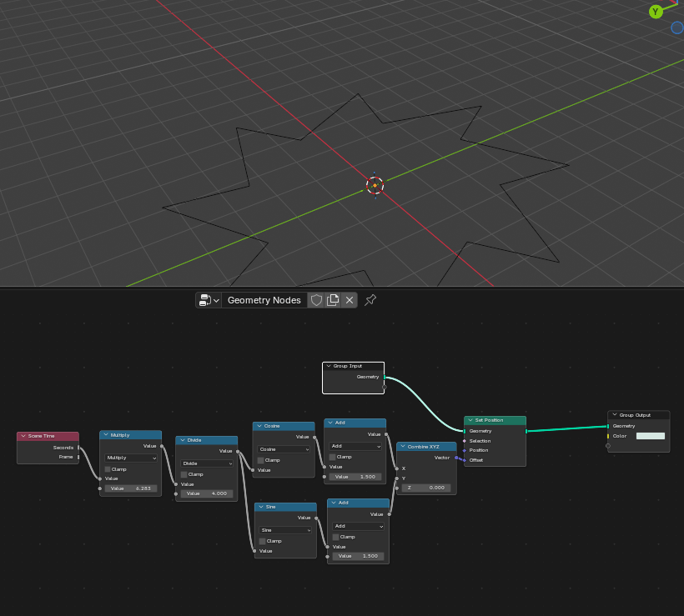
Task: Collapse the Scene Time node
Action: pyautogui.click(x=23, y=436)
